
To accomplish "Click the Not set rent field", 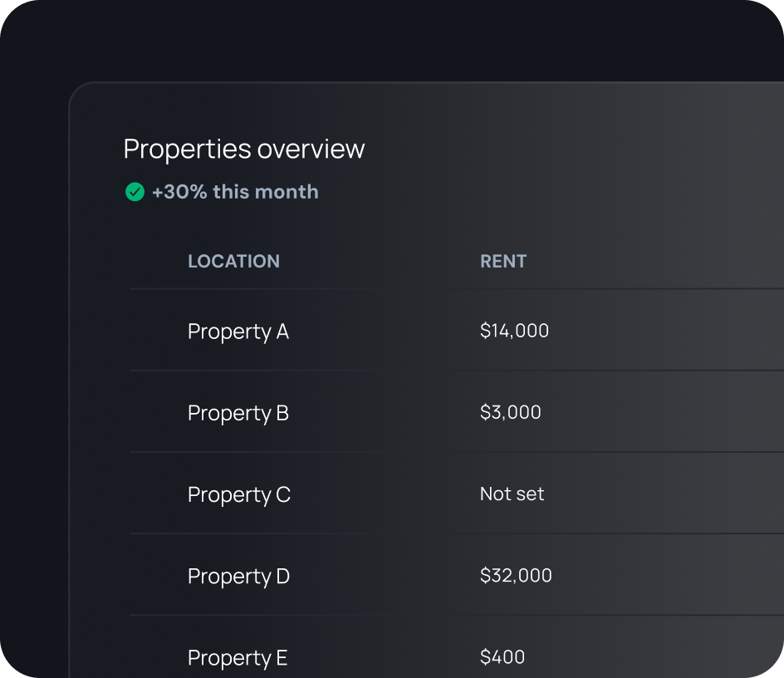I will pyautogui.click(x=512, y=494).
